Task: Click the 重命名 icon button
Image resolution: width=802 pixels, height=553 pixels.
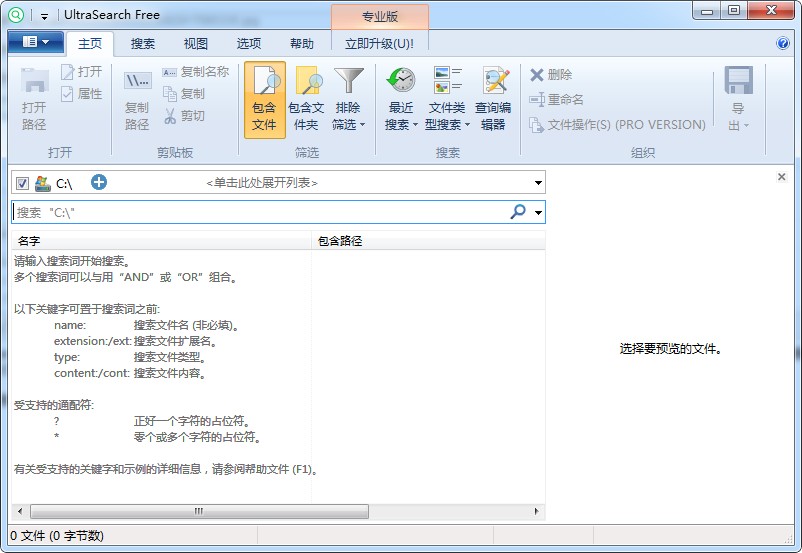Action: pyautogui.click(x=556, y=99)
